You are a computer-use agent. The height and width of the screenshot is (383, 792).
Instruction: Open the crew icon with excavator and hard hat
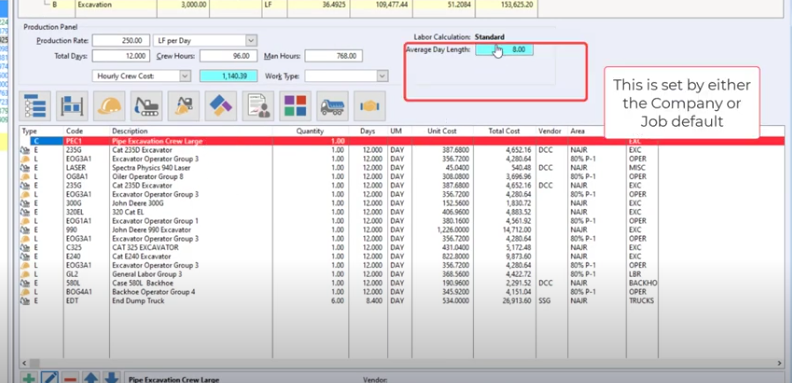184,106
